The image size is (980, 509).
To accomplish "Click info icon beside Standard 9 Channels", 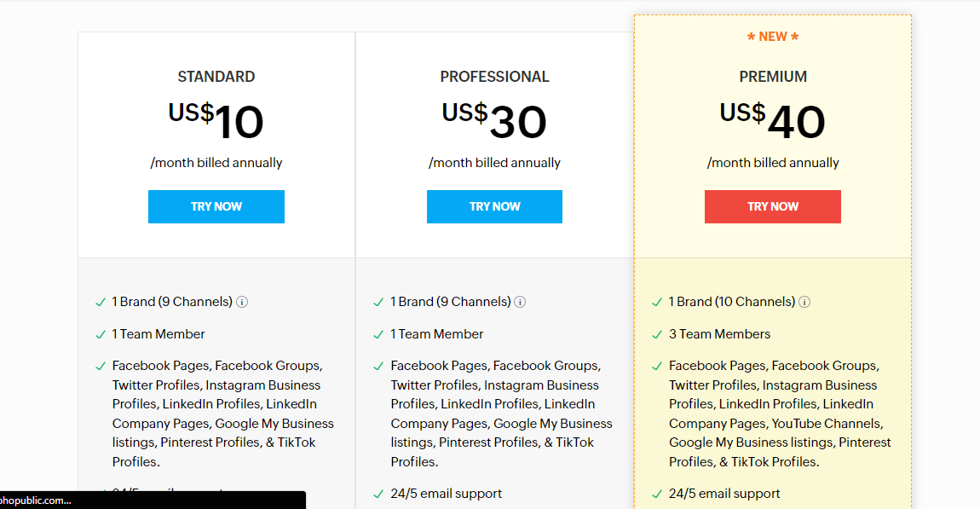I will [x=242, y=302].
